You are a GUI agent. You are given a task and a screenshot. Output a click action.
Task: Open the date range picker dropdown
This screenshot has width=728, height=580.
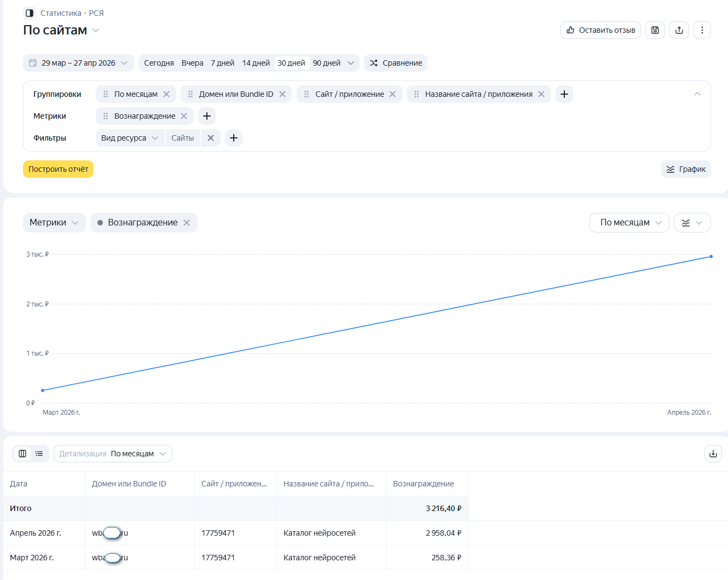pyautogui.click(x=78, y=63)
